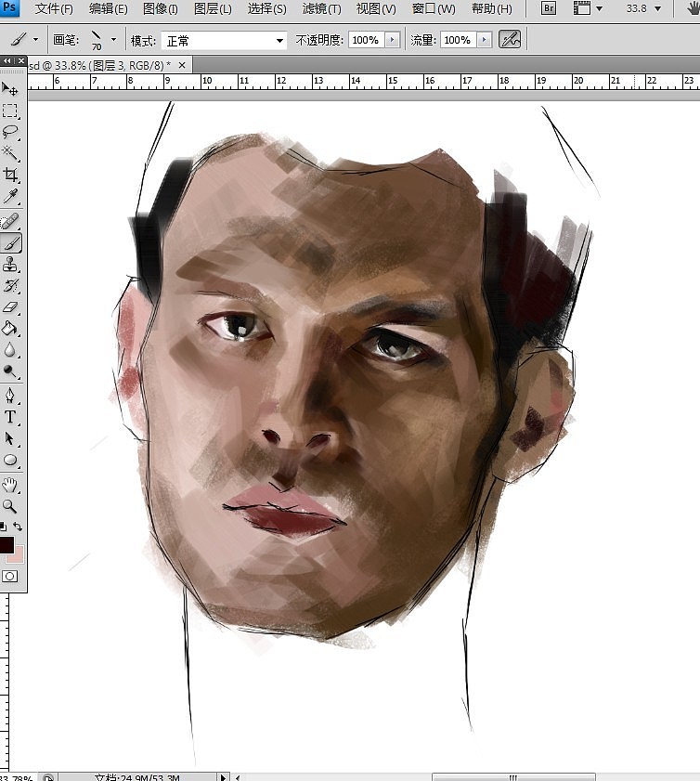Select the Crop tool

click(10, 175)
